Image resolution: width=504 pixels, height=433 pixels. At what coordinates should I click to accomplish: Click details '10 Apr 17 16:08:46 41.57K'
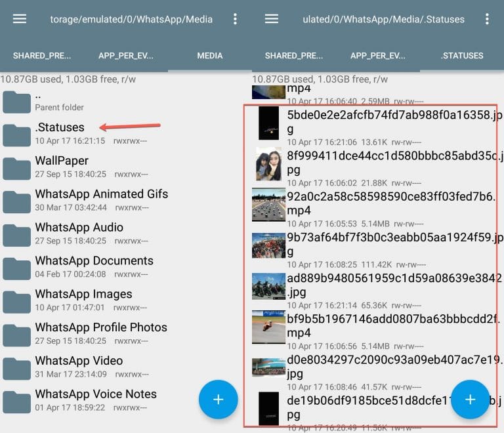coord(354,387)
